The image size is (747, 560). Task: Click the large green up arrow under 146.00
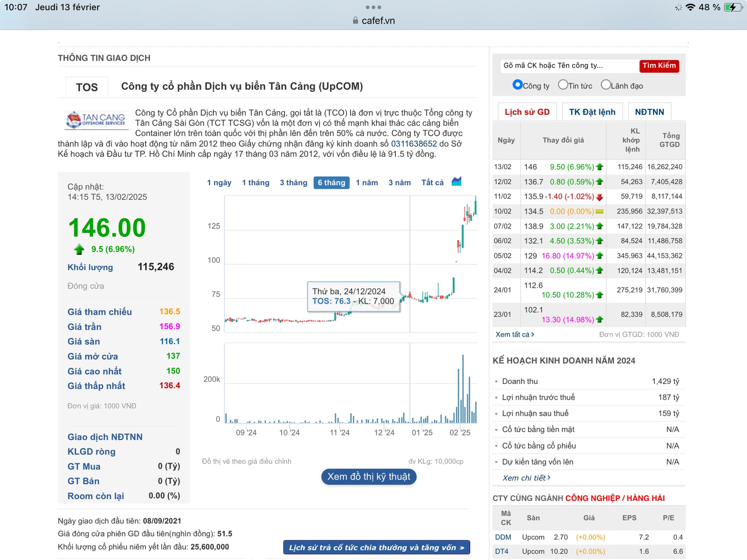pyautogui.click(x=79, y=249)
